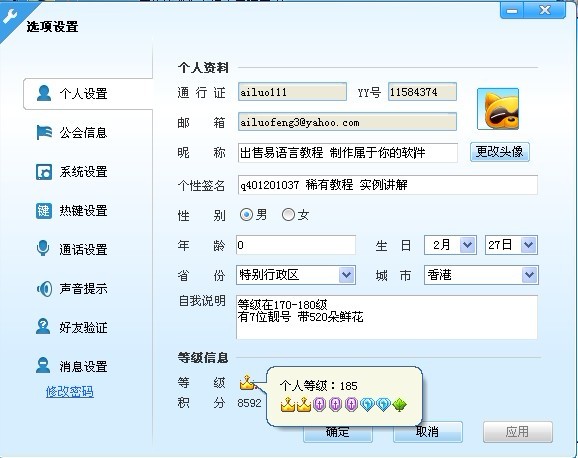Click the 取消 cancel button
Image resolution: width=578 pixels, height=458 pixels.
428,432
